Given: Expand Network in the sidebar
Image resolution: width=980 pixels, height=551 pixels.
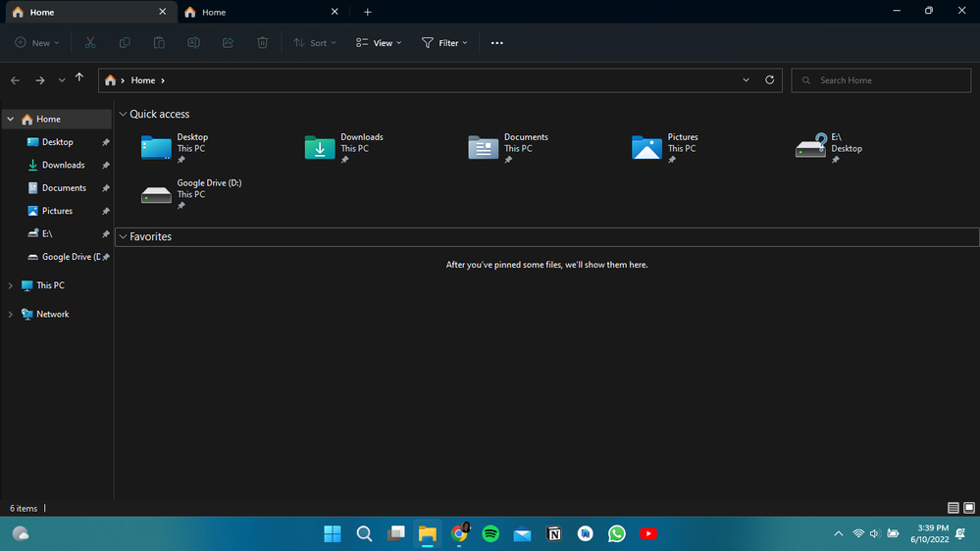Looking at the screenshot, I should (x=11, y=315).
